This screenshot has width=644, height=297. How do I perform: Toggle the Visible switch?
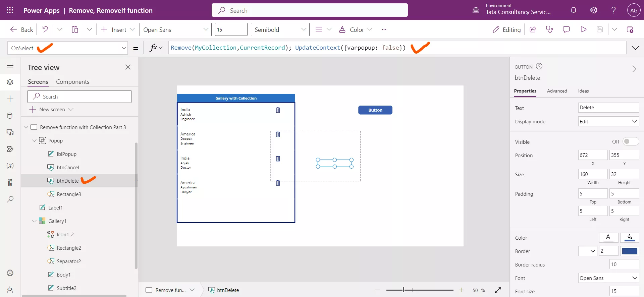(x=631, y=141)
